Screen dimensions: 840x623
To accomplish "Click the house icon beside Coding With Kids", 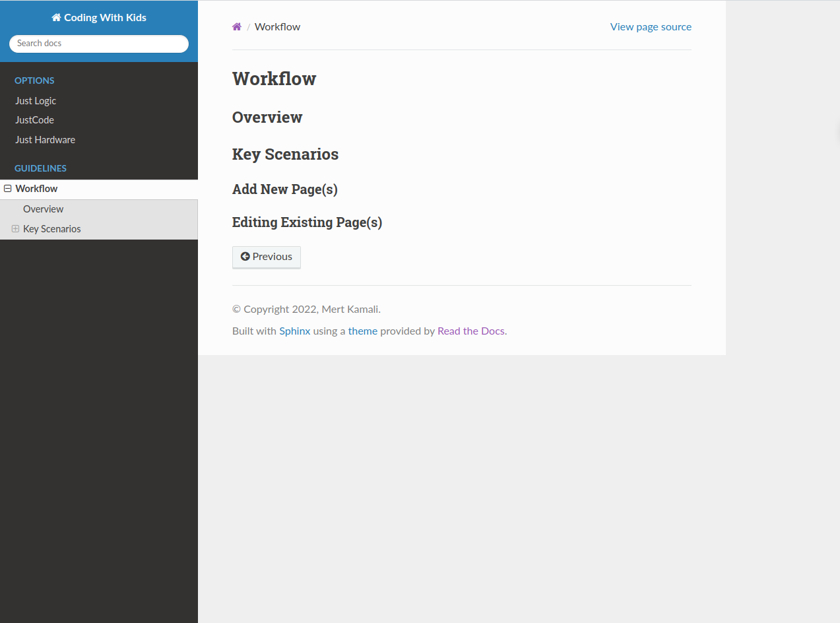I will (x=55, y=17).
